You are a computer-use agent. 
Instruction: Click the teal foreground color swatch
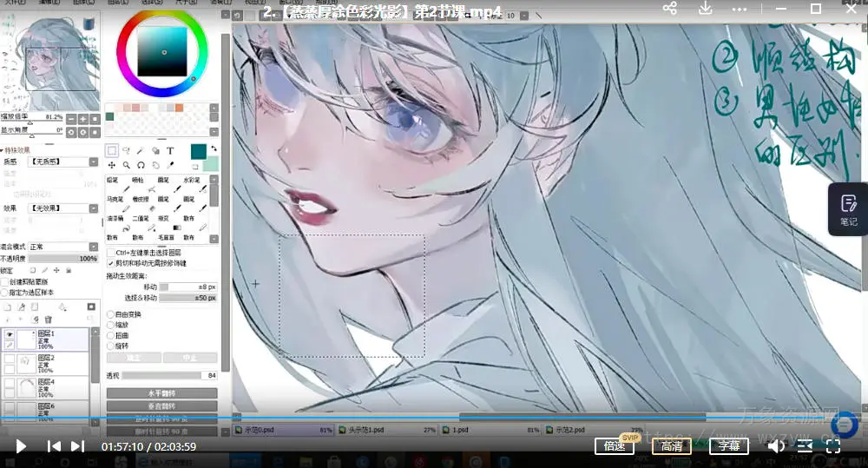point(198,152)
